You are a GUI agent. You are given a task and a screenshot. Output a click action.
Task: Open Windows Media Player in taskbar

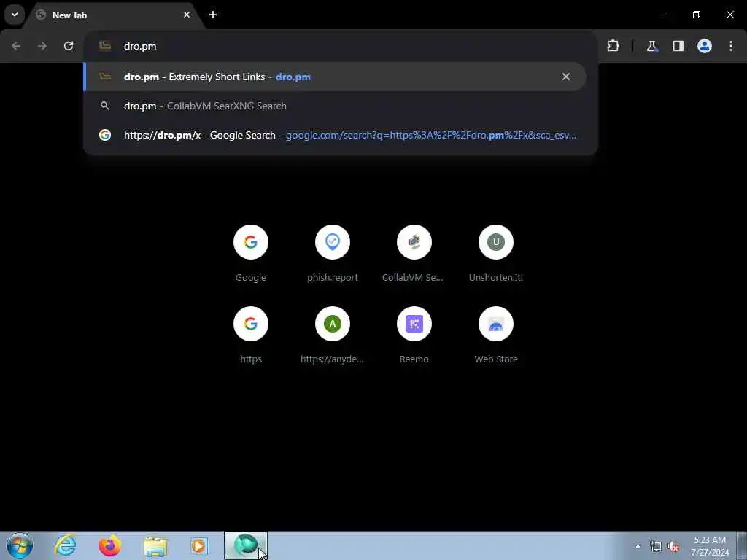[x=200, y=545]
